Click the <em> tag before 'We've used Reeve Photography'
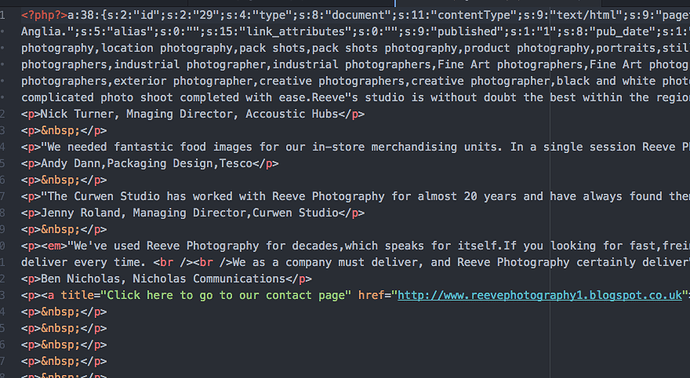The height and width of the screenshot is (378, 690). coord(54,246)
